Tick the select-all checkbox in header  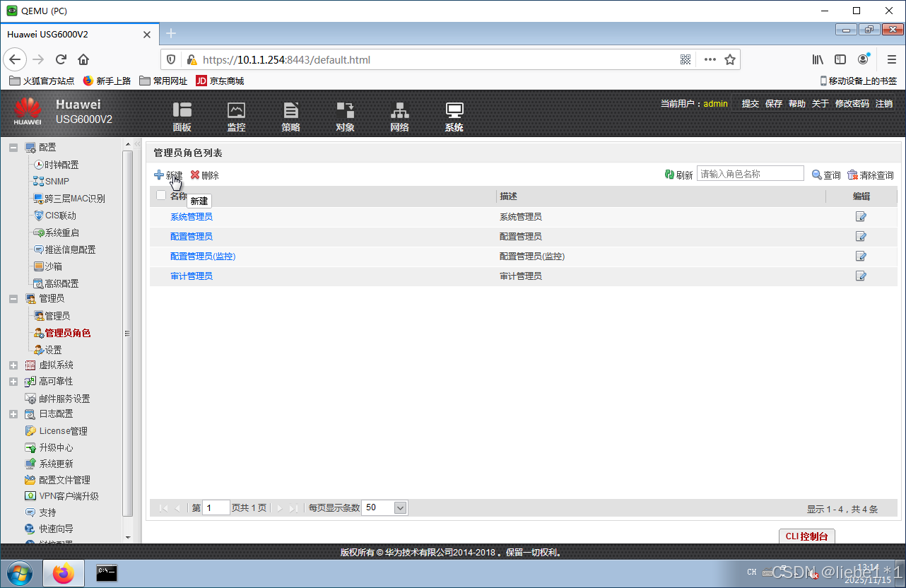coord(161,196)
